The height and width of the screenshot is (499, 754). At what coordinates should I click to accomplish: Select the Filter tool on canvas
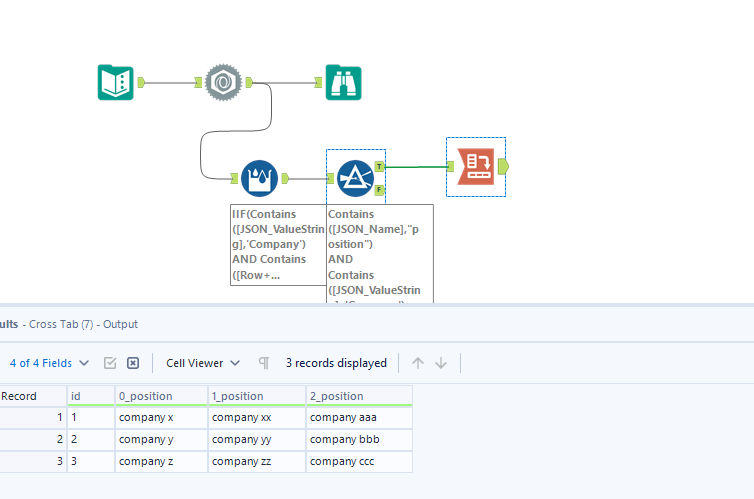355,178
